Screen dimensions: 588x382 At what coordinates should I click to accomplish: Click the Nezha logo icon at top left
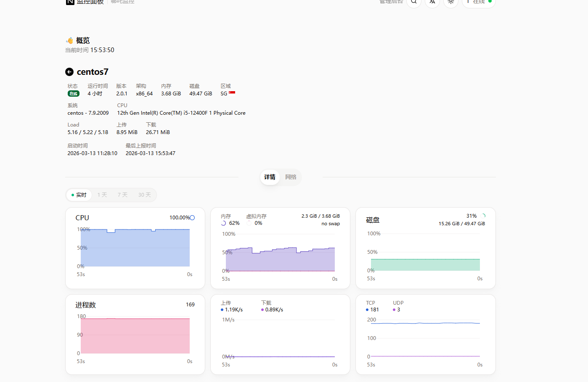coord(70,2)
